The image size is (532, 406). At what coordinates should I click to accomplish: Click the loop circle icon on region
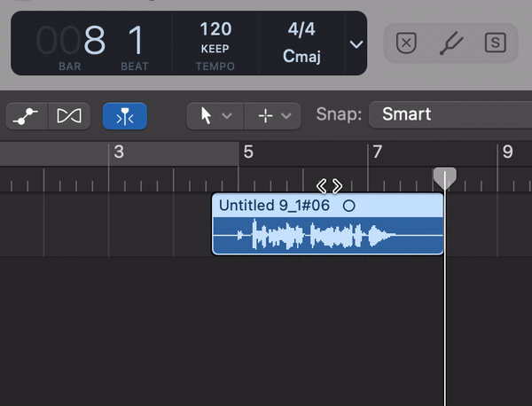pyautogui.click(x=348, y=206)
